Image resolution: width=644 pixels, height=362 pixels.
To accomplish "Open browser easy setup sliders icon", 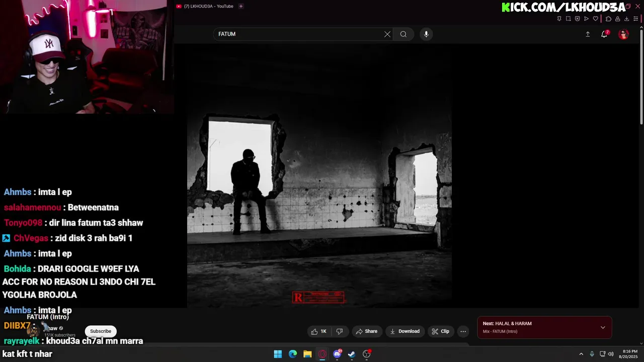I will tap(636, 19).
